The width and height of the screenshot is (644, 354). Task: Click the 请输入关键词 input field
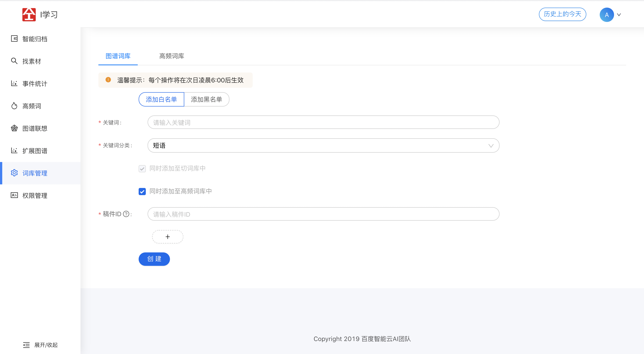(x=323, y=123)
